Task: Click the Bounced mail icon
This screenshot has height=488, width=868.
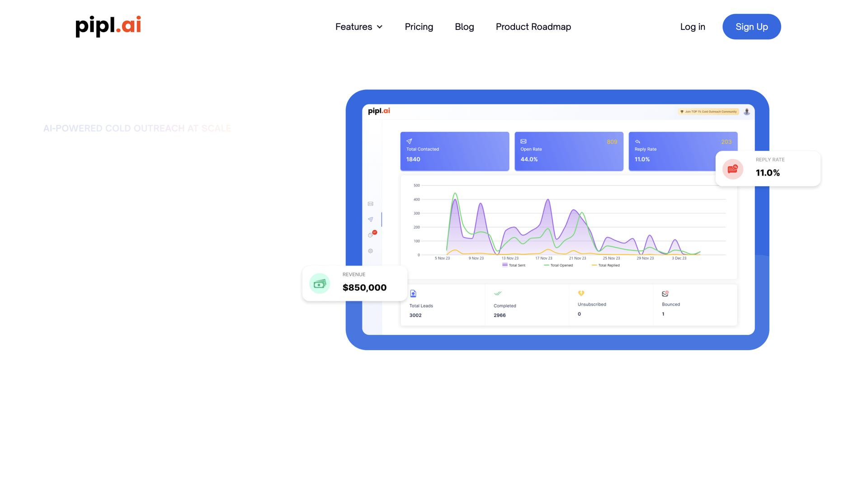Action: [x=665, y=294]
